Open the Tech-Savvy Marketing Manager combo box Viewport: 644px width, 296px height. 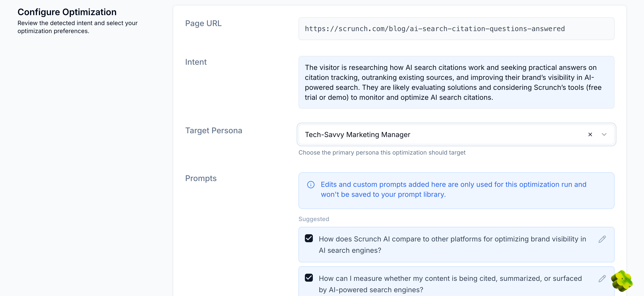coord(456,134)
